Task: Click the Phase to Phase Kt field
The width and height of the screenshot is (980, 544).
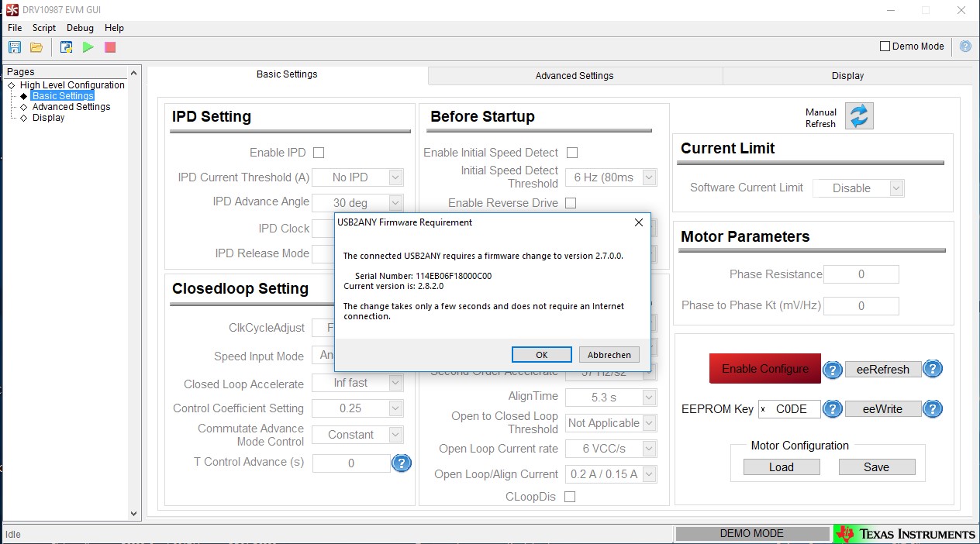Action: tap(861, 306)
